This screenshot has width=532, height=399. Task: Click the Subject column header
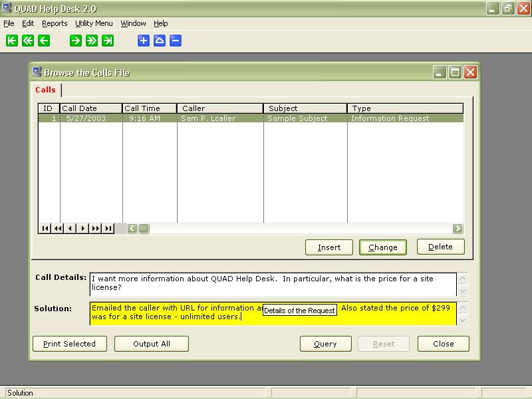tap(305, 108)
